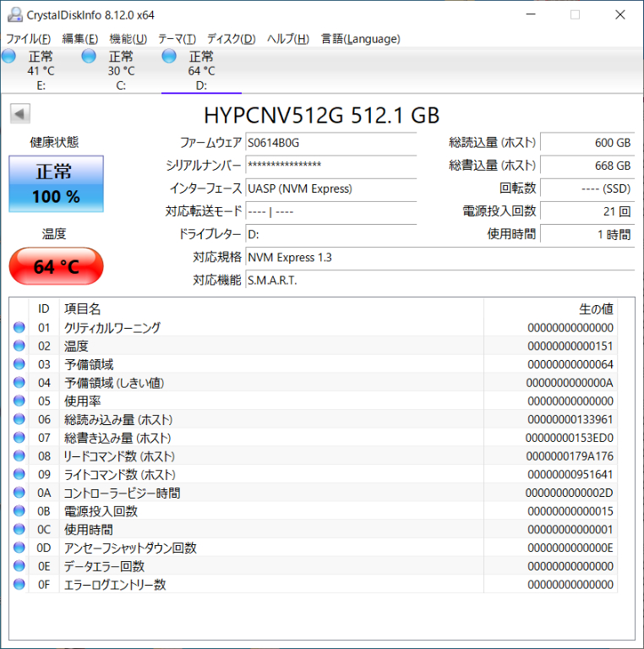Click the previous disk arrow button
Viewport: 644px width, 649px height.
[20, 114]
